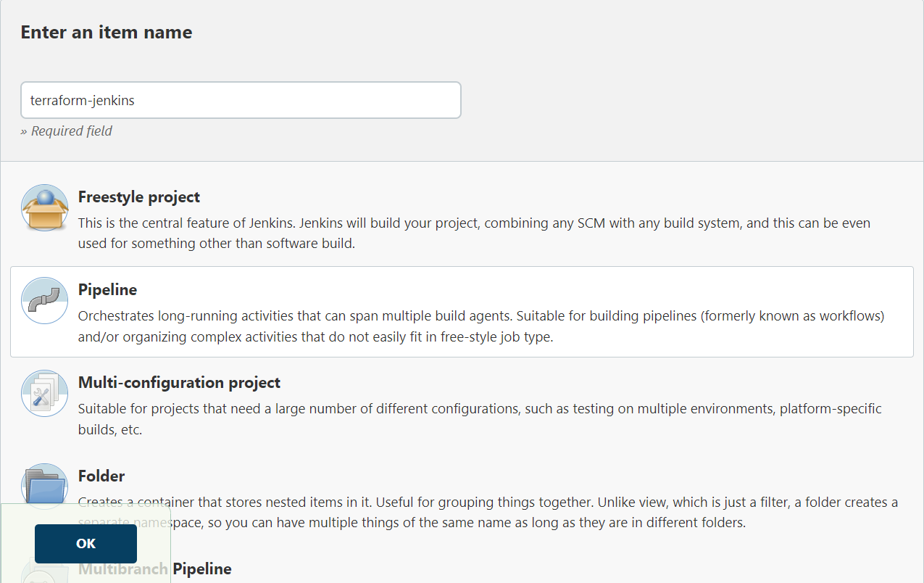Pick the blue Folder icon
924x583 pixels.
45,484
